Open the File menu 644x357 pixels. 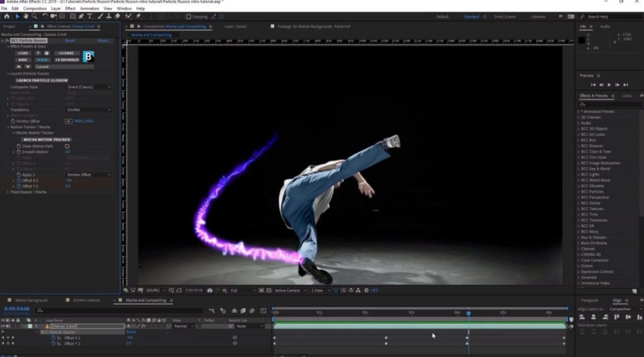[x=4, y=8]
